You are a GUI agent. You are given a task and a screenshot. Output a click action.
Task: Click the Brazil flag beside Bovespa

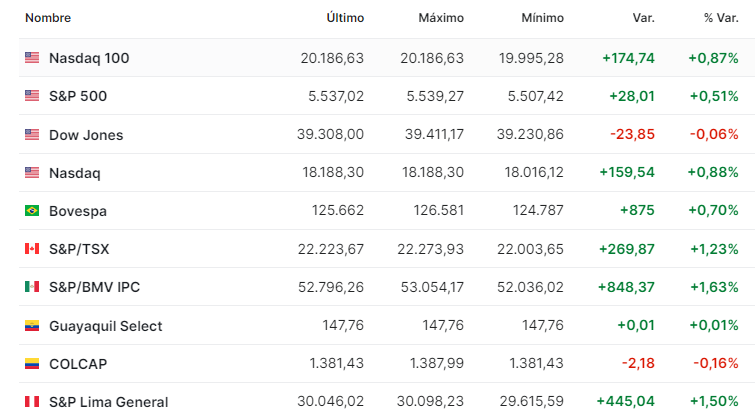tap(32, 210)
